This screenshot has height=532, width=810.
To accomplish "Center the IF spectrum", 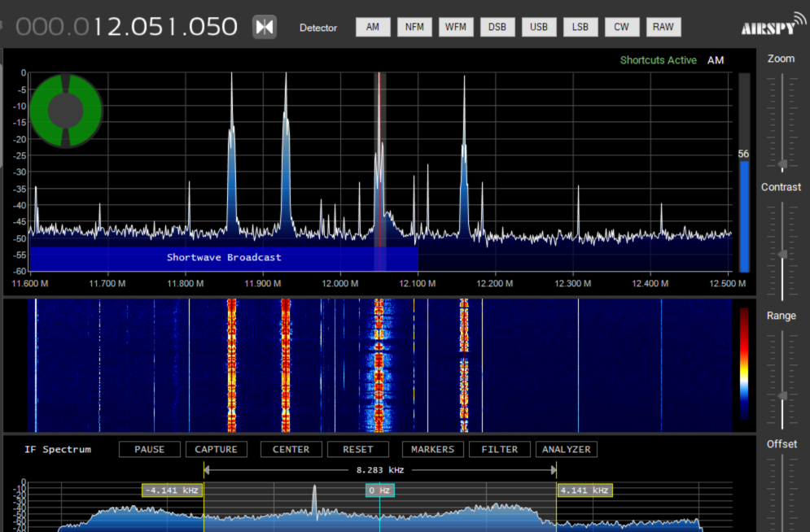I will pyautogui.click(x=291, y=449).
